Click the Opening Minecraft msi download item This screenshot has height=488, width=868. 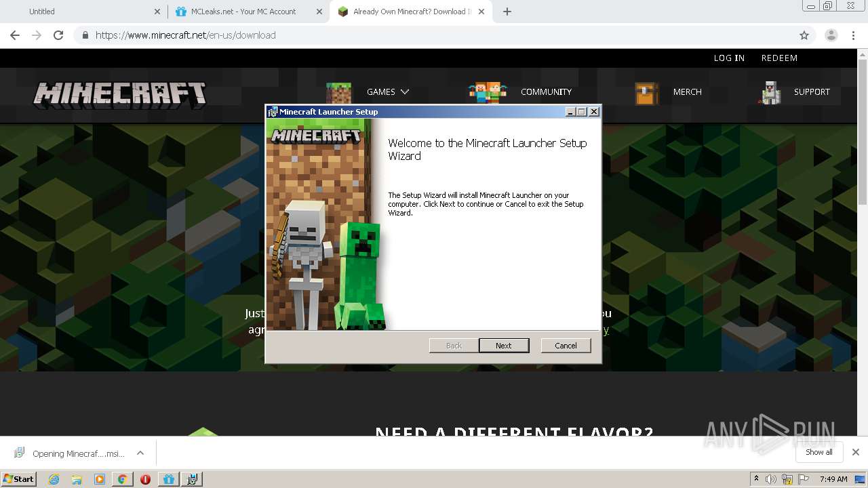pos(71,453)
